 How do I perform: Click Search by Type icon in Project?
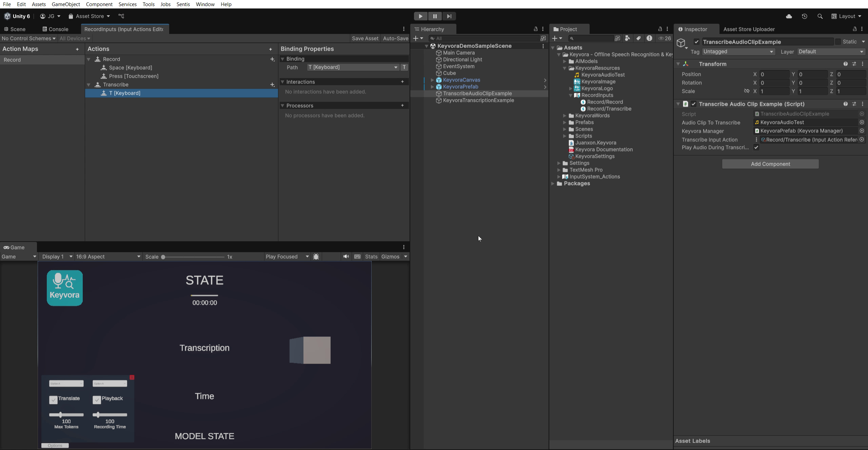point(627,38)
